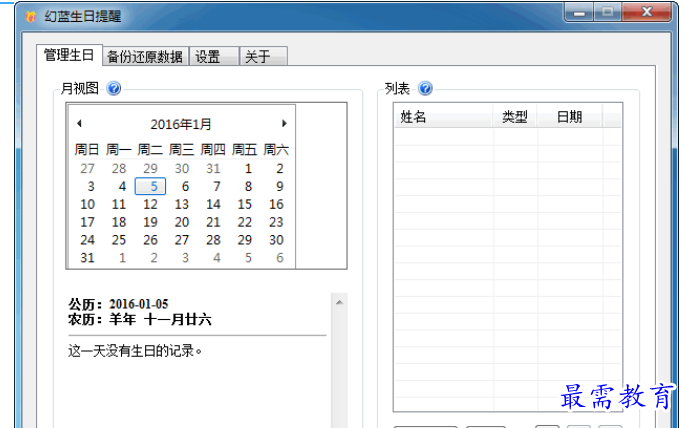Select January 4 in the calendar's second row
This screenshot has width=682, height=428.
[122, 186]
